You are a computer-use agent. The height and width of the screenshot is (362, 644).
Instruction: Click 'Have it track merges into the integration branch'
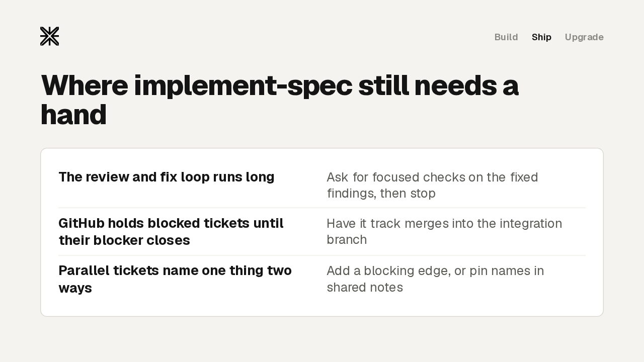[x=444, y=231]
